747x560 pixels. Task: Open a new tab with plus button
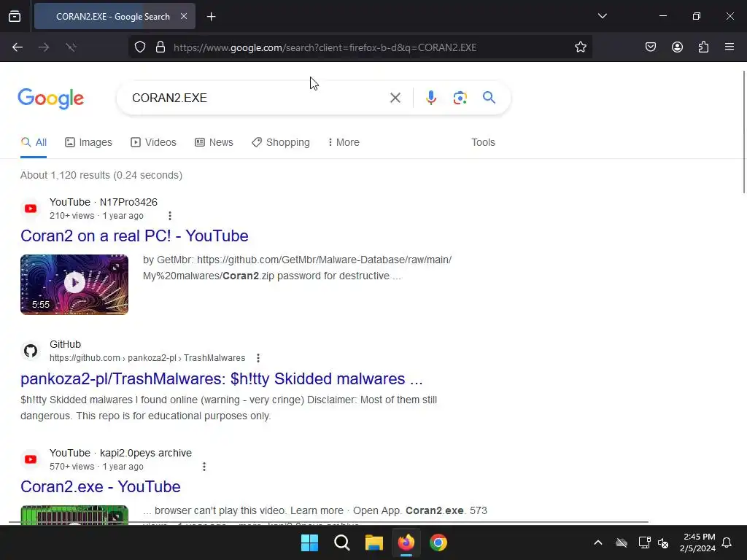(211, 17)
